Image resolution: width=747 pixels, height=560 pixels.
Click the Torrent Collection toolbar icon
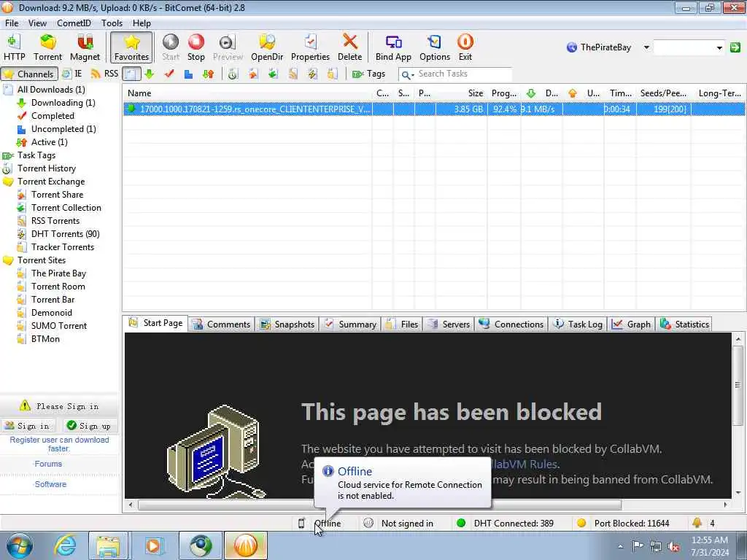tap(273, 74)
